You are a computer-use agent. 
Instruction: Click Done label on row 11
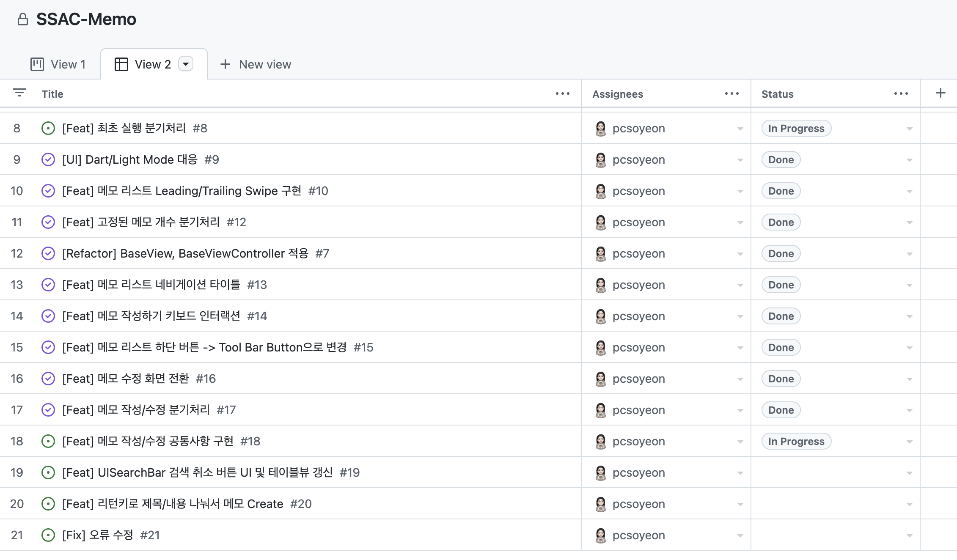[781, 222]
